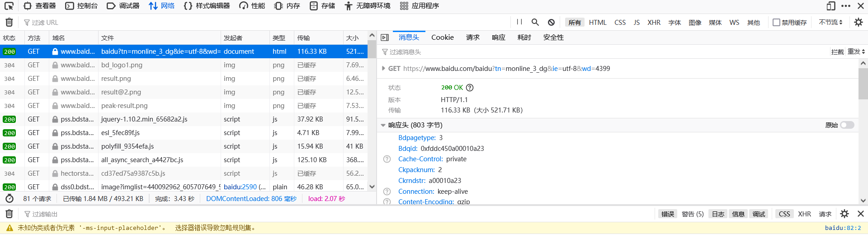
Task: Start performance analysis stopwatch icon
Action: [9, 199]
